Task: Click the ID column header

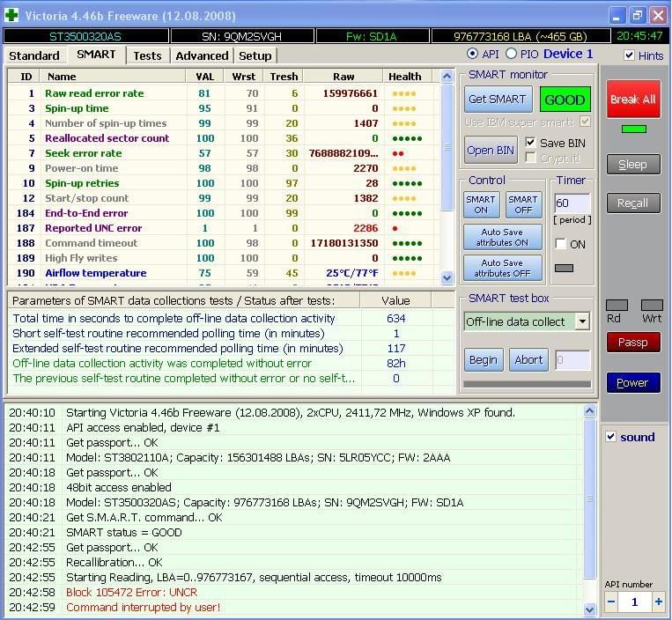Action: tap(26, 77)
